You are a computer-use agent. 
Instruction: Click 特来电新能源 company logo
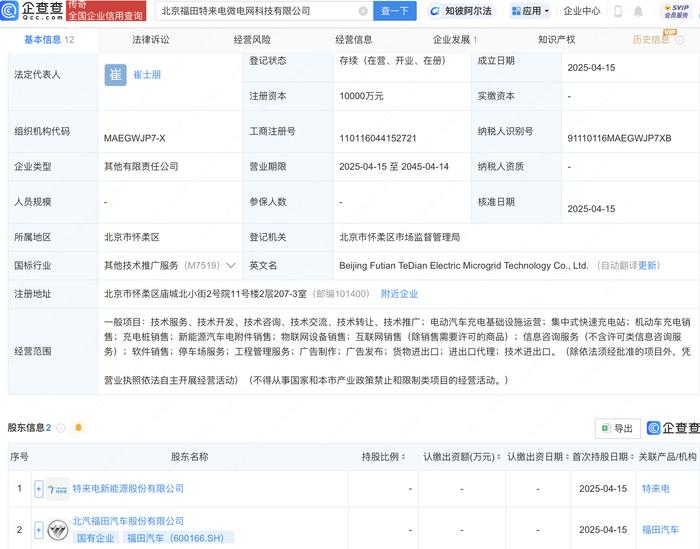(x=58, y=489)
